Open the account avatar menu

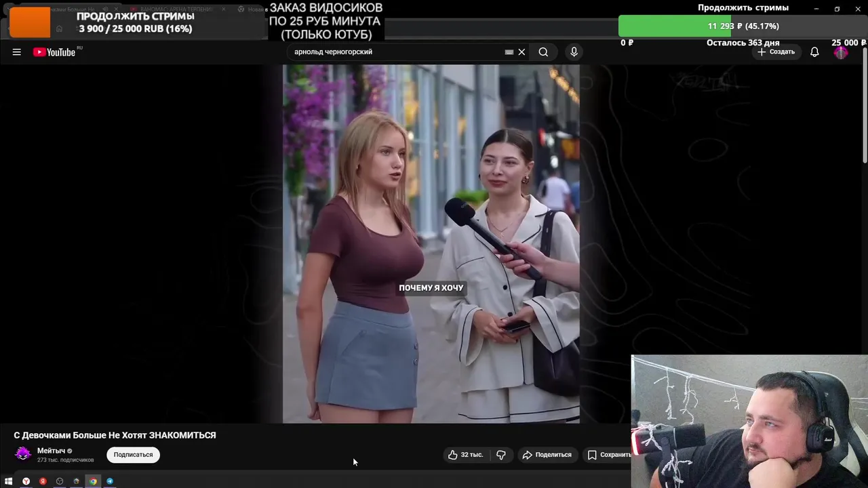[841, 52]
